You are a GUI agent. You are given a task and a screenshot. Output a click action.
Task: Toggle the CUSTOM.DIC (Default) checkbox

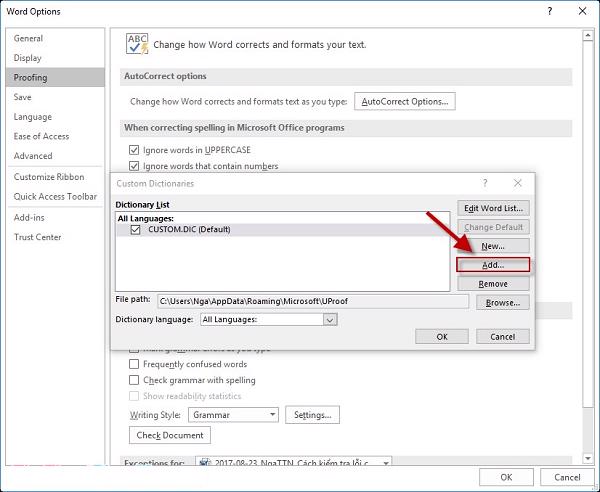[x=136, y=229]
